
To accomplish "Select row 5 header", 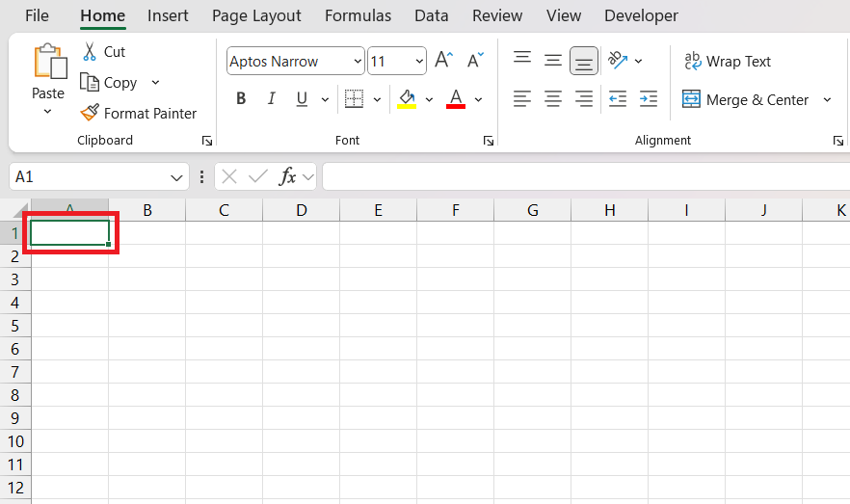I will click(x=15, y=326).
